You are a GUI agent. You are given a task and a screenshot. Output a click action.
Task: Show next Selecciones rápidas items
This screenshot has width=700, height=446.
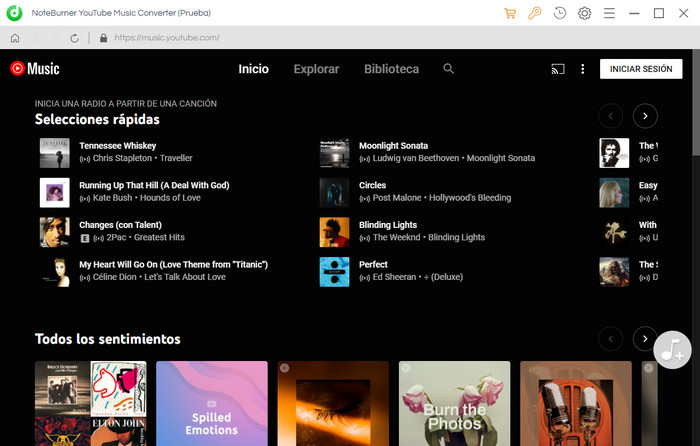click(645, 116)
